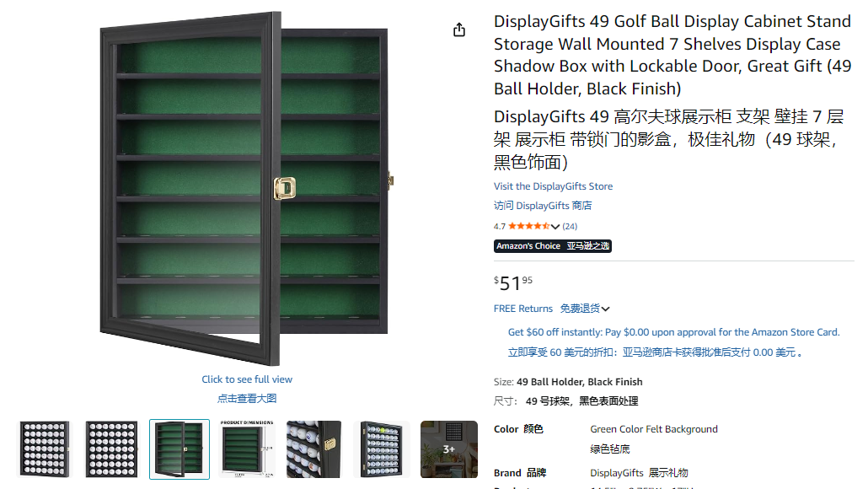Click the 点击查看大图 link below image
This screenshot has width=868, height=489.
coord(247,399)
